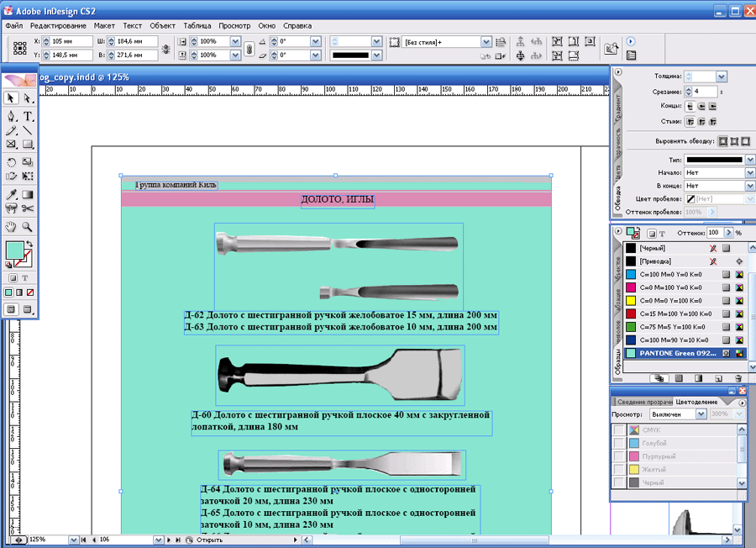Open Adobe Bridge from the control panel
This screenshot has width=756, height=548.
click(x=612, y=48)
